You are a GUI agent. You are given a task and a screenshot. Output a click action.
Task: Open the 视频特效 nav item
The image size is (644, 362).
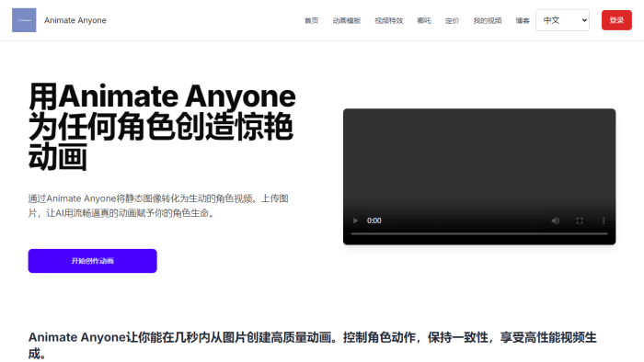(389, 20)
